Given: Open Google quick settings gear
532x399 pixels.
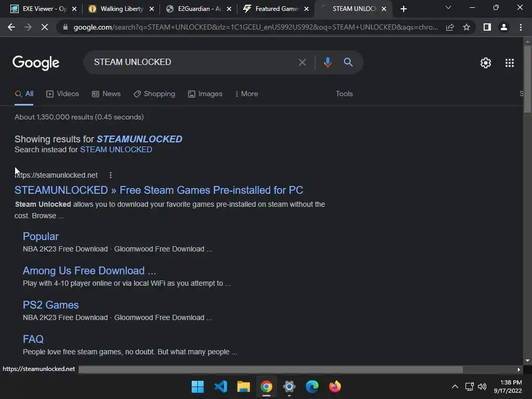Looking at the screenshot, I should pyautogui.click(x=486, y=63).
